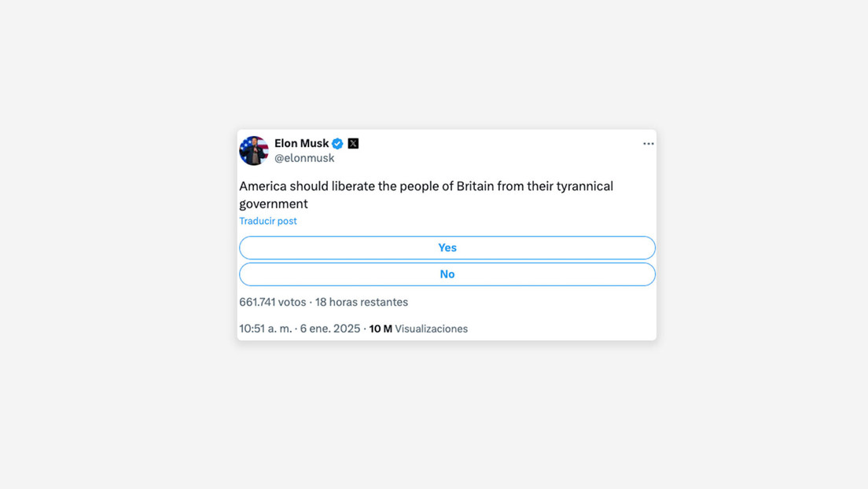Click the word Britain in the post
868x489 pixels.
(476, 186)
